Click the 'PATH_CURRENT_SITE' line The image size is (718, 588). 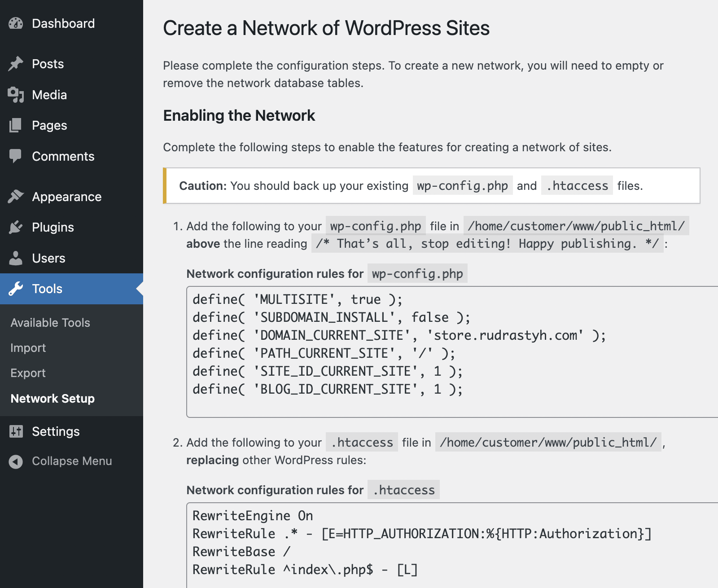tap(324, 353)
